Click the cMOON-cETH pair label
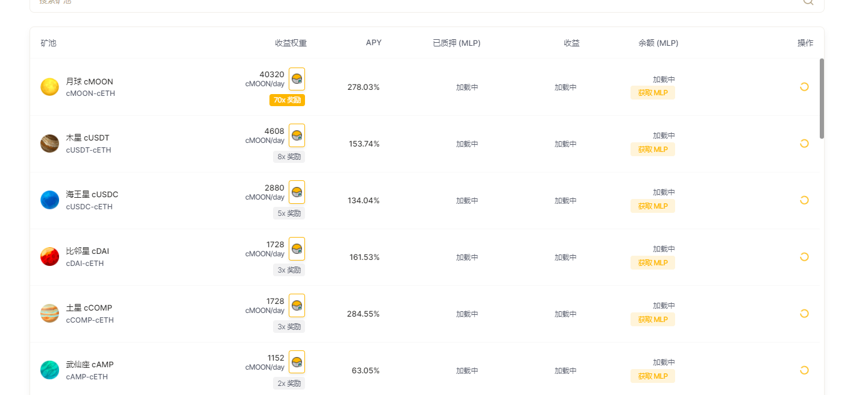The image size is (868, 395). [90, 93]
